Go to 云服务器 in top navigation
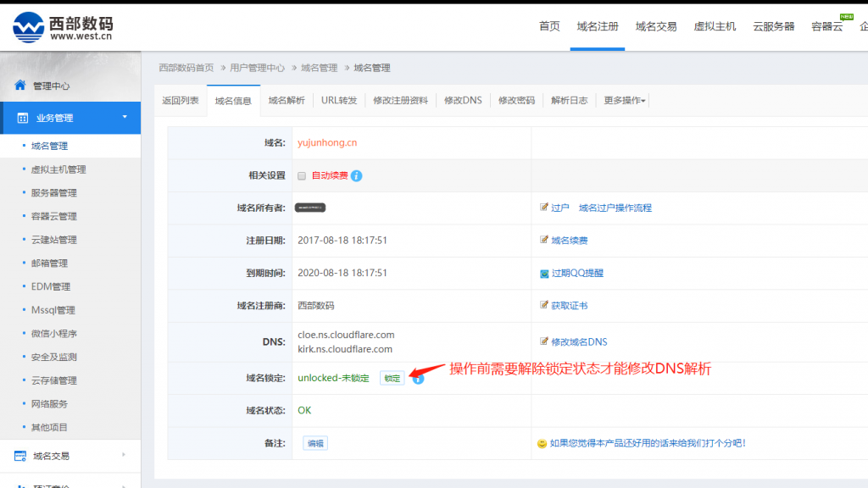 pos(773,26)
